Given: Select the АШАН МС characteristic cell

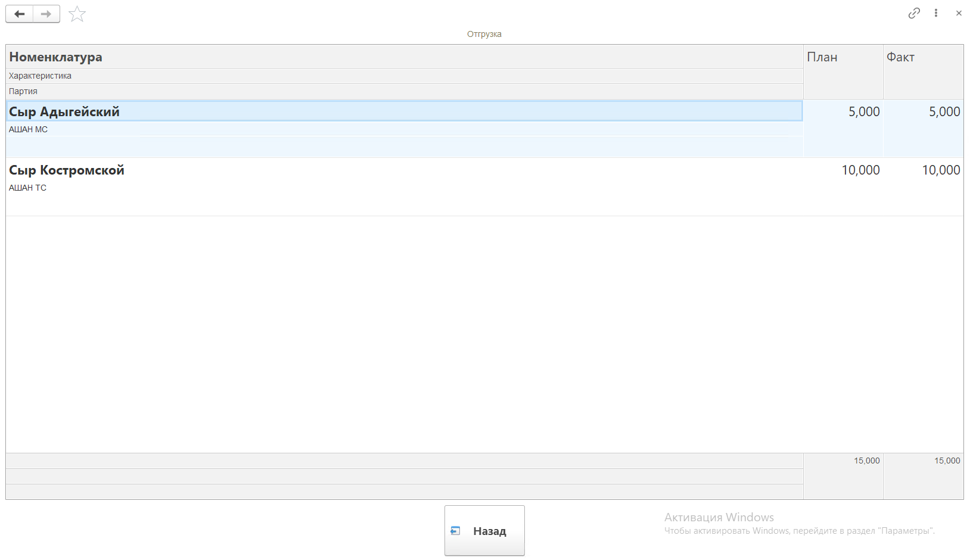Looking at the screenshot, I should click(x=28, y=129).
